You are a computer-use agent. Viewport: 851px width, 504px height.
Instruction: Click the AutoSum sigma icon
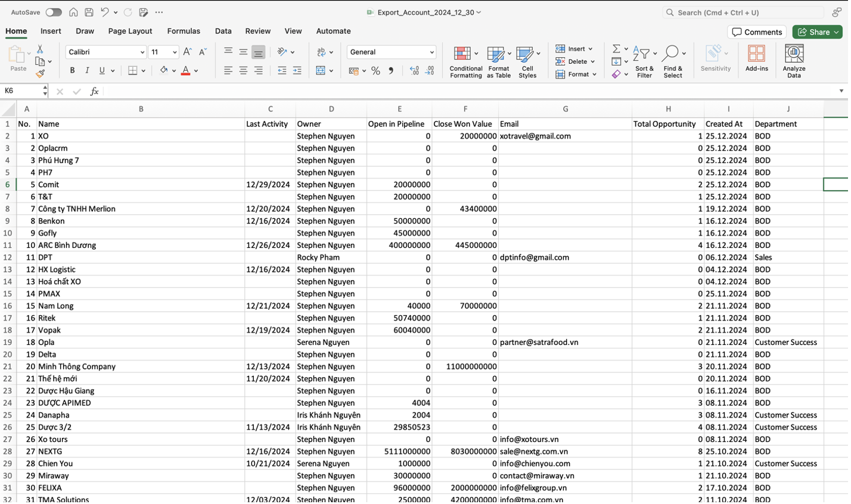pyautogui.click(x=617, y=49)
